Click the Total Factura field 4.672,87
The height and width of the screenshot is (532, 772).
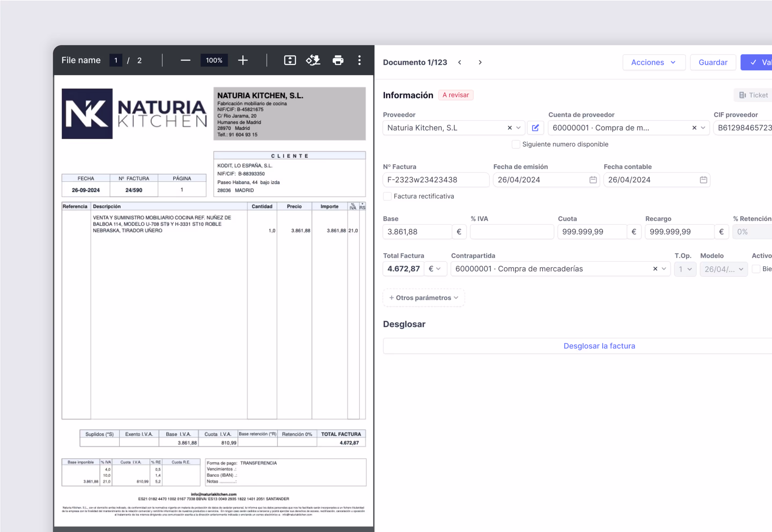click(x=404, y=269)
